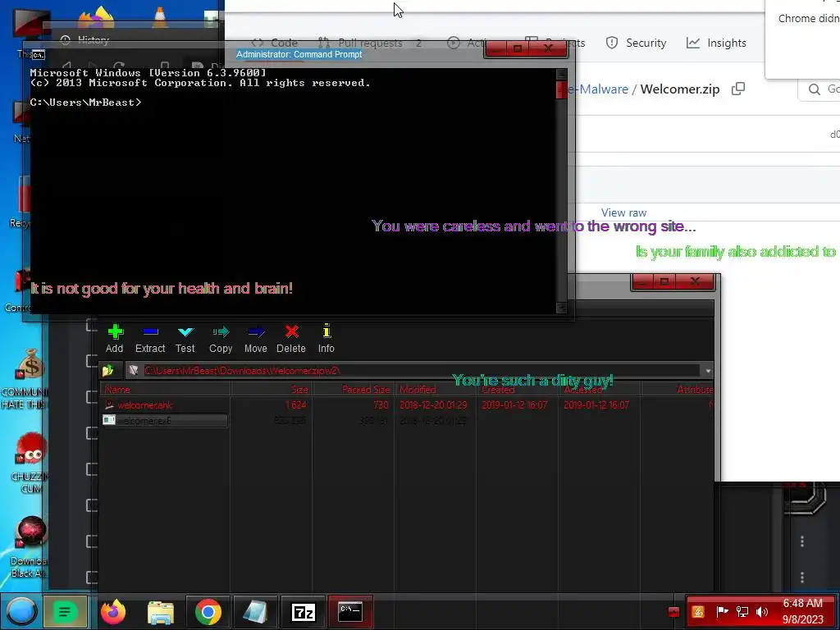Select the welcomer.exe file row
This screenshot has width=840, height=630.
pos(407,421)
